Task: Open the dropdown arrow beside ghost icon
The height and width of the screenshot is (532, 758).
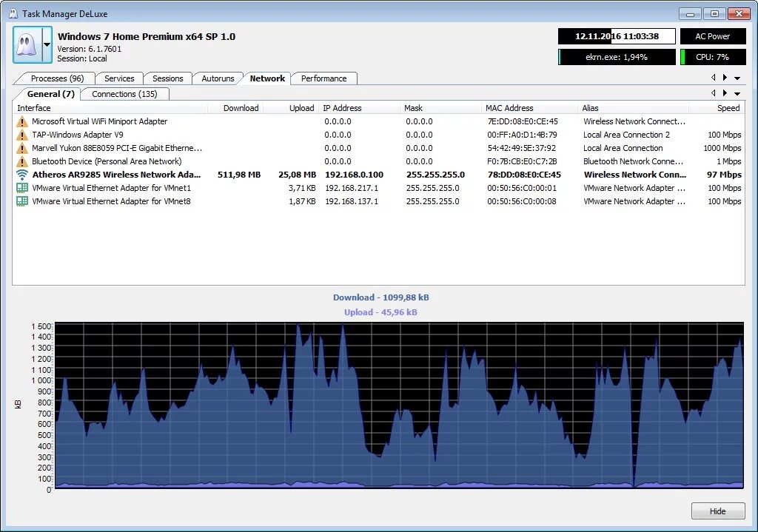Action: coord(47,45)
